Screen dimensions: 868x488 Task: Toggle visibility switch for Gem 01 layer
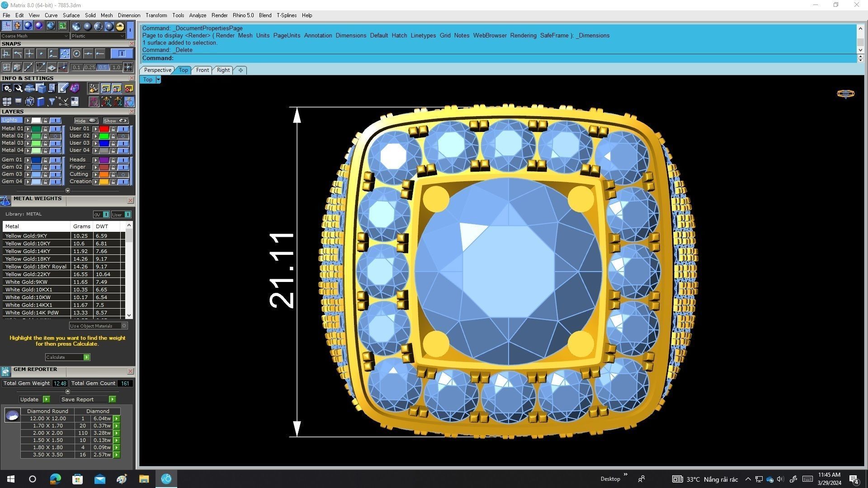click(56, 160)
